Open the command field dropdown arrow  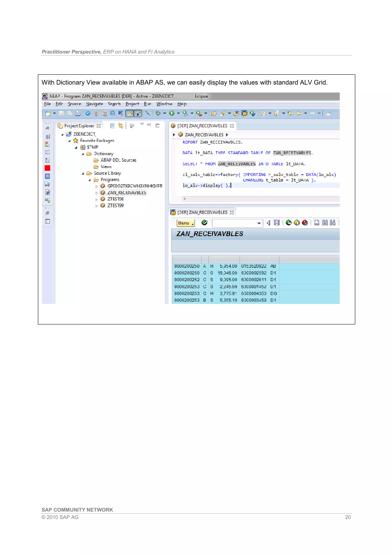[x=259, y=223]
